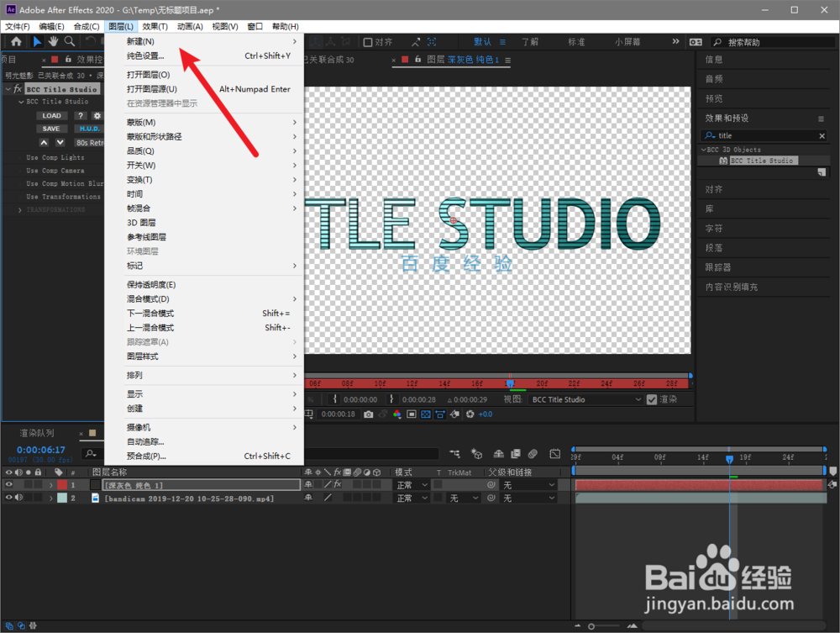Take snapshot with camera icon
Viewport: 840px width, 633px height.
368,414
